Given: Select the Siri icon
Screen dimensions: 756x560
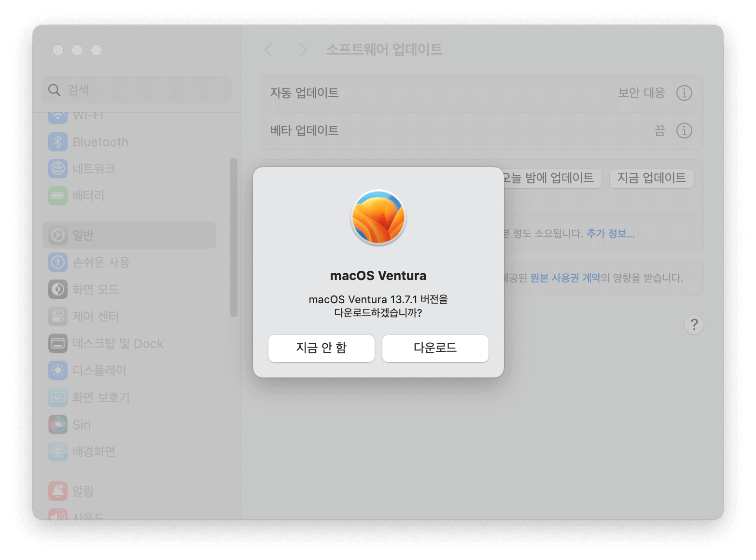Looking at the screenshot, I should click(x=58, y=424).
